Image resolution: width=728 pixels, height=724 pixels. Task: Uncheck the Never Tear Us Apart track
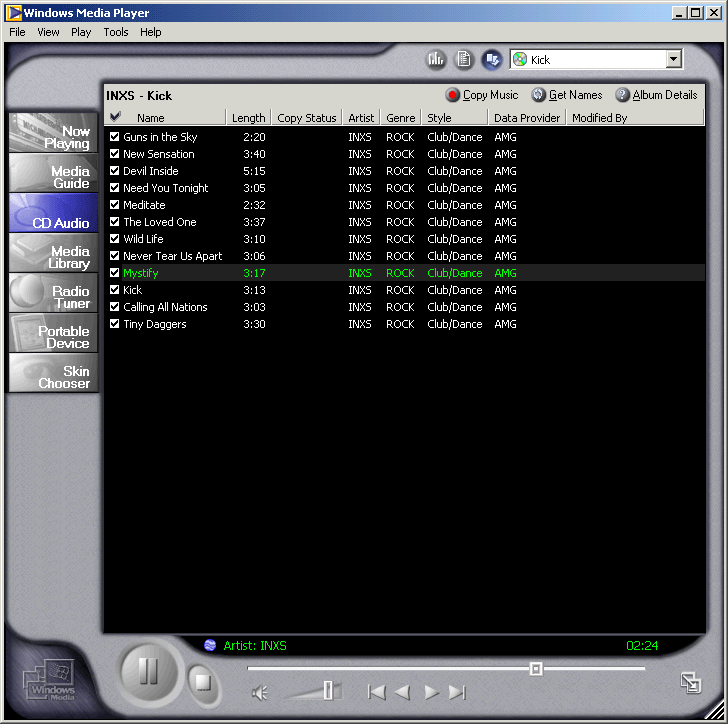point(114,255)
